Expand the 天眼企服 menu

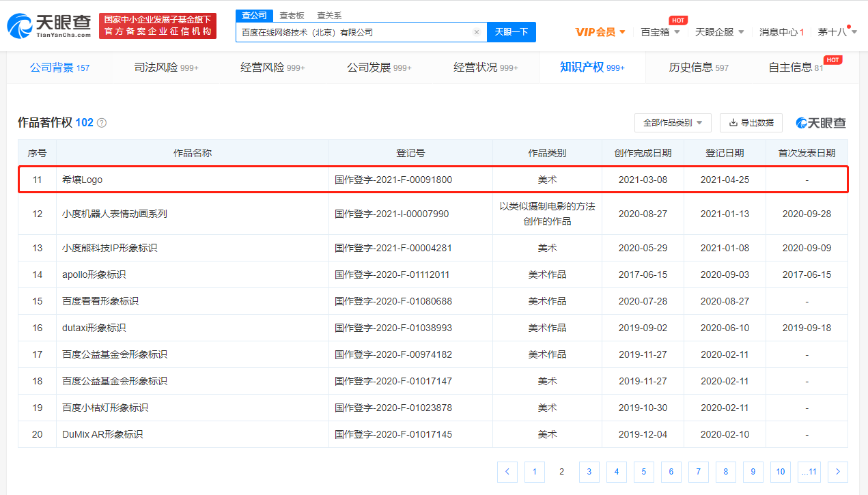720,32
